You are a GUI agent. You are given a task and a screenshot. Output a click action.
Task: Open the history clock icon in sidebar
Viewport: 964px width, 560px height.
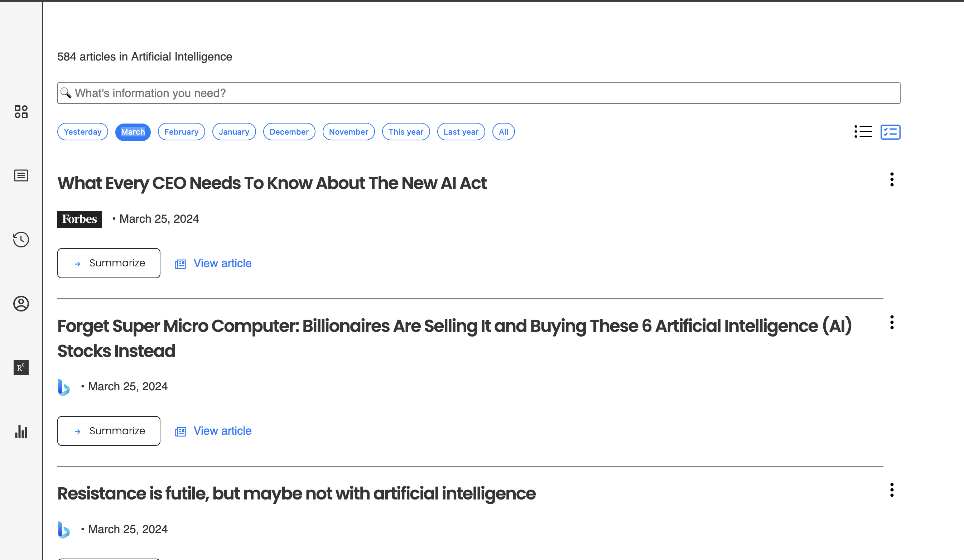tap(21, 240)
